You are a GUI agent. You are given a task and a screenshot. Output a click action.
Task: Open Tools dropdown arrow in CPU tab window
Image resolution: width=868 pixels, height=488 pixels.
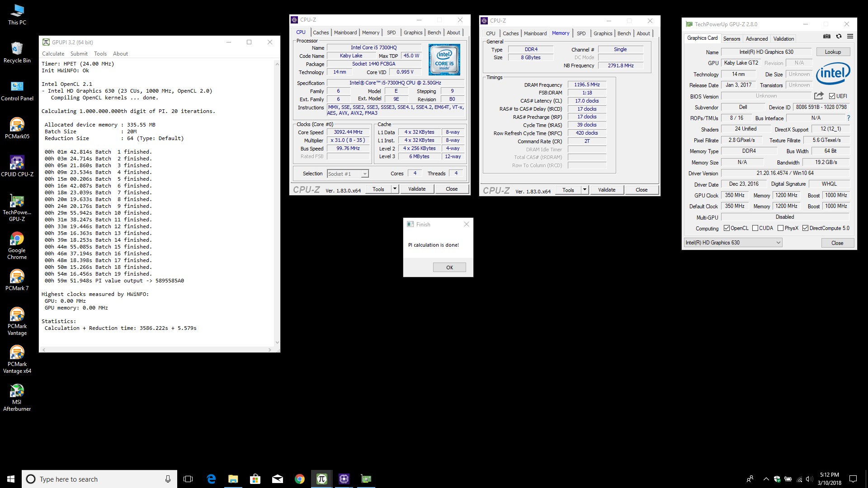[395, 189]
